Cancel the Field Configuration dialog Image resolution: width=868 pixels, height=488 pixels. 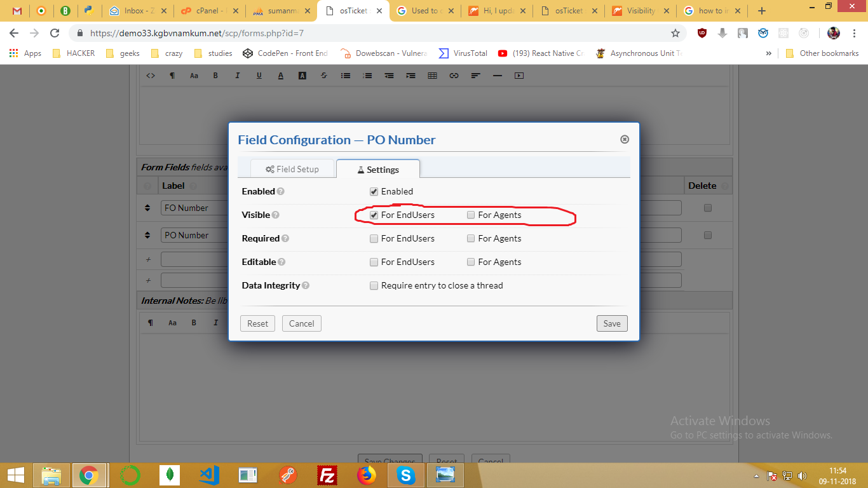[x=301, y=323]
